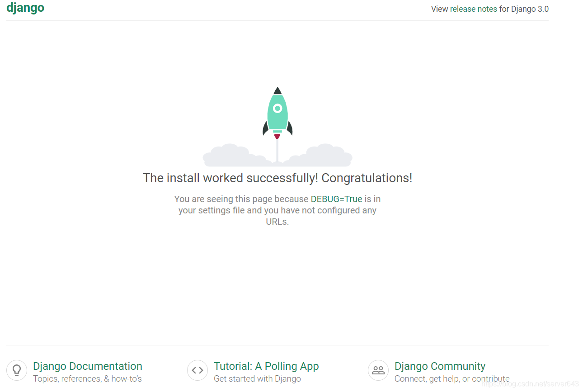This screenshot has height=392, width=583.
Task: Open the release notes link
Action: pos(473,9)
